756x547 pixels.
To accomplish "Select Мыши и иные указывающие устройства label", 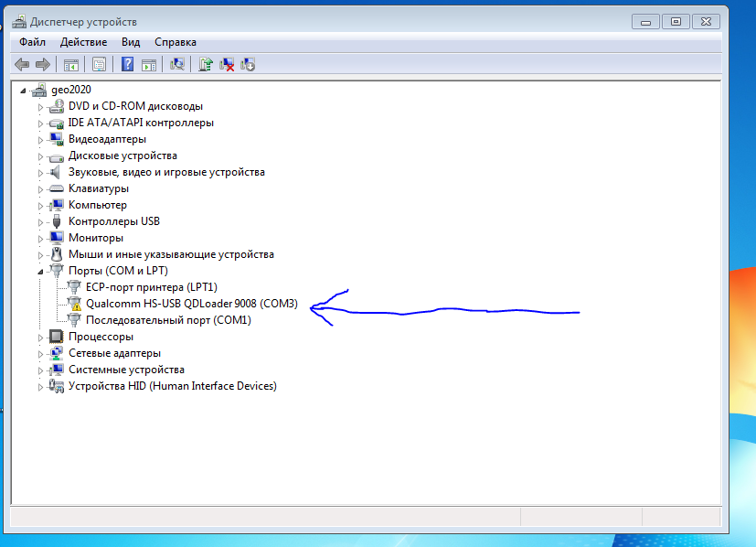I will pos(171,254).
